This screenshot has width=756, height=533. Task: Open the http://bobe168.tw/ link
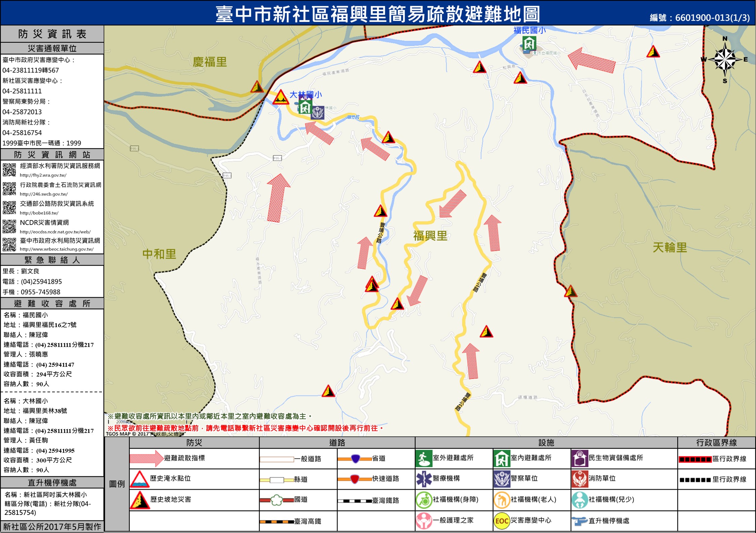[x=39, y=213]
